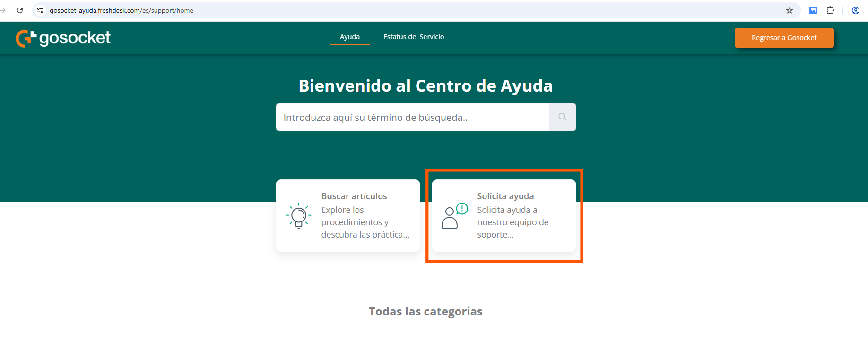Go forward with the browser arrow

pyautogui.click(x=3, y=10)
